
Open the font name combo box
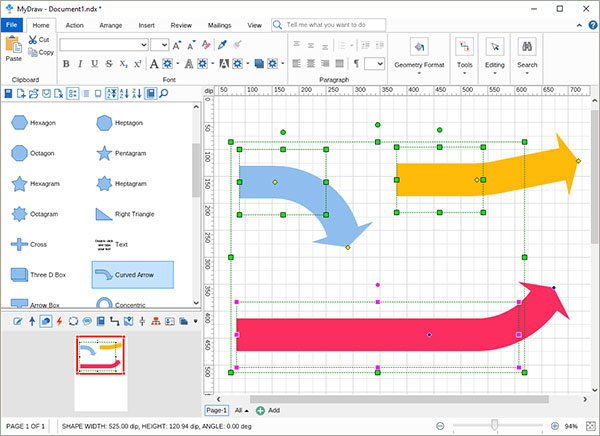tap(103, 45)
